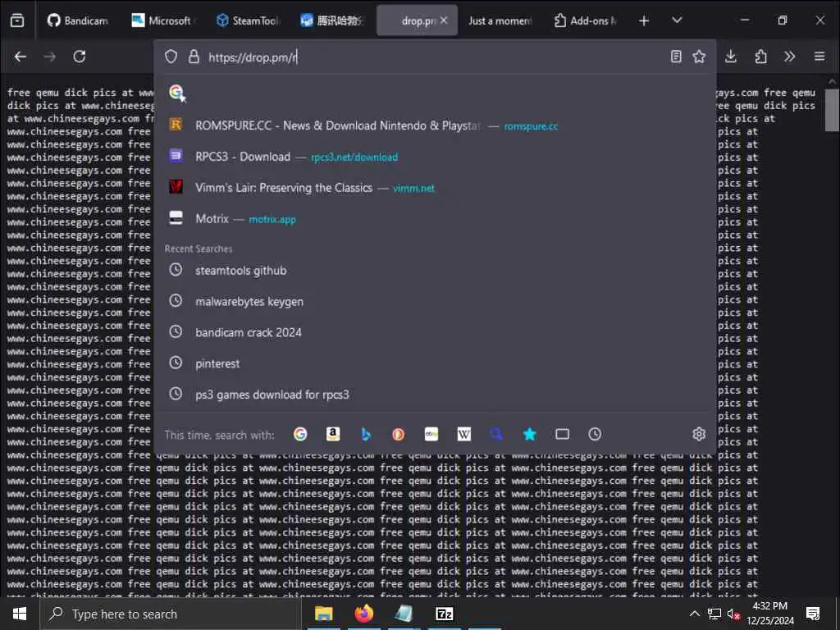Switch to the Bandicam GitHub tab

tap(78, 21)
